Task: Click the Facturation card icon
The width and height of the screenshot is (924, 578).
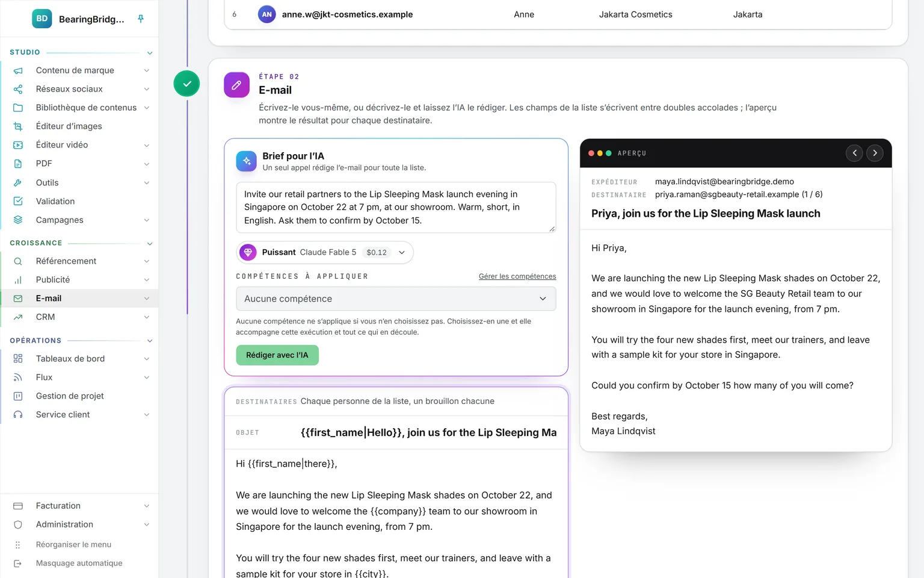Action: tap(18, 506)
